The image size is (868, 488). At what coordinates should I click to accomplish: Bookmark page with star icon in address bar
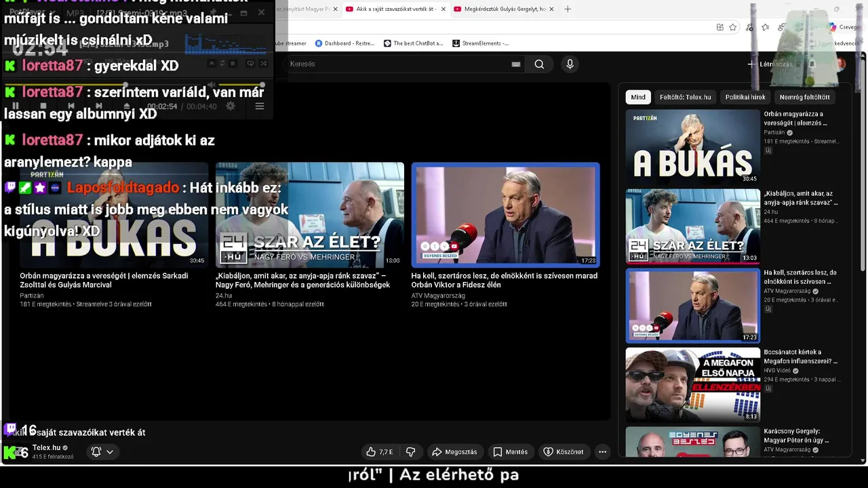click(733, 27)
